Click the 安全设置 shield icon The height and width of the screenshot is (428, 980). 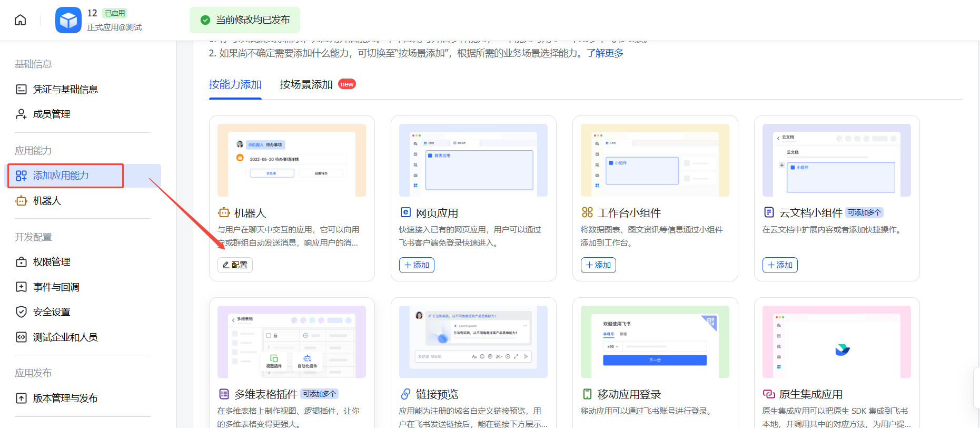coord(21,312)
